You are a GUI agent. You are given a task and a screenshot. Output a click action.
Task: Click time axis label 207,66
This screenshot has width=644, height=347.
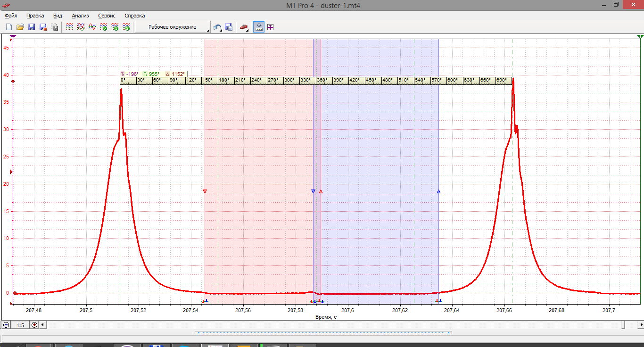click(x=504, y=311)
